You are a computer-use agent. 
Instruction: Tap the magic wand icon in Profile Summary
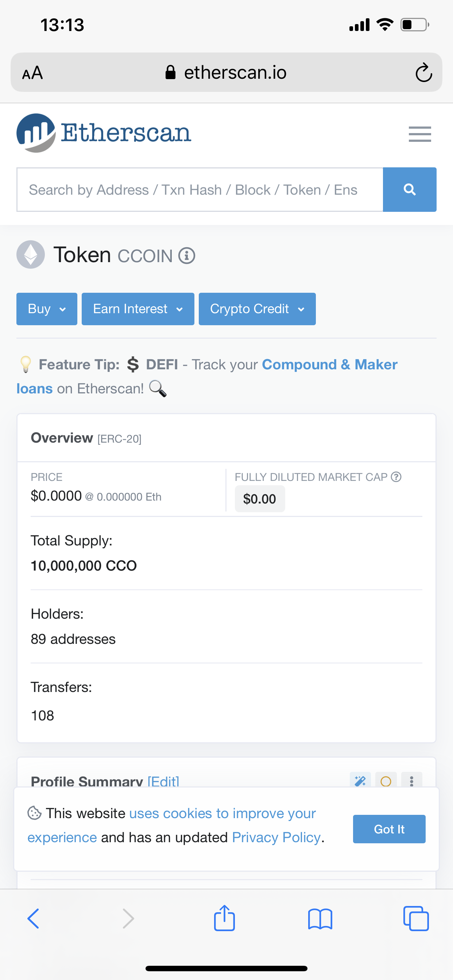pyautogui.click(x=360, y=781)
